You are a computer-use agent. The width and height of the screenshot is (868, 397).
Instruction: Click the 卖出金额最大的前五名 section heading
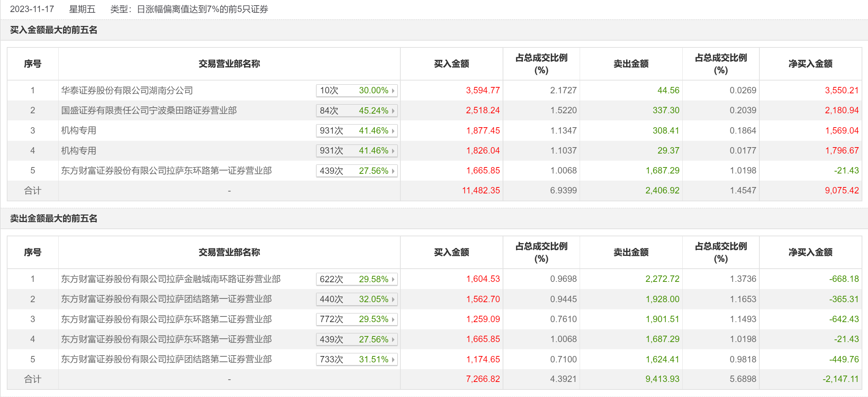(53, 219)
